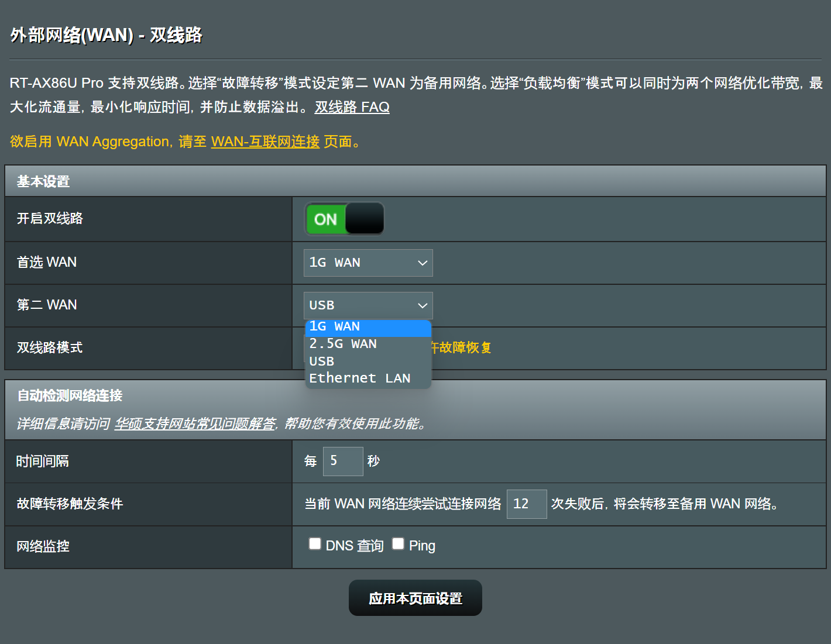The height and width of the screenshot is (644, 831).
Task: Open the 双线路 FAQ link
Action: click(x=352, y=107)
